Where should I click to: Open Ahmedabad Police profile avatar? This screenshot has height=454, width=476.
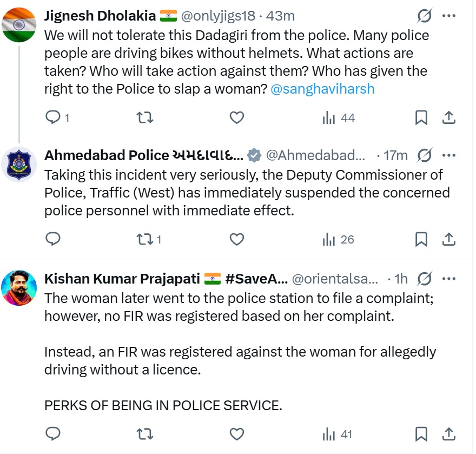pyautogui.click(x=19, y=163)
